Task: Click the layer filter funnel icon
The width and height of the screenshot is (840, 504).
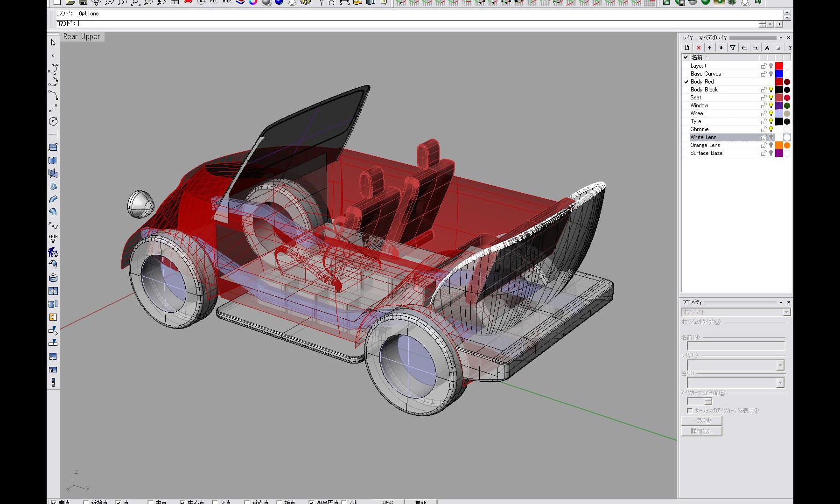Action: (733, 48)
